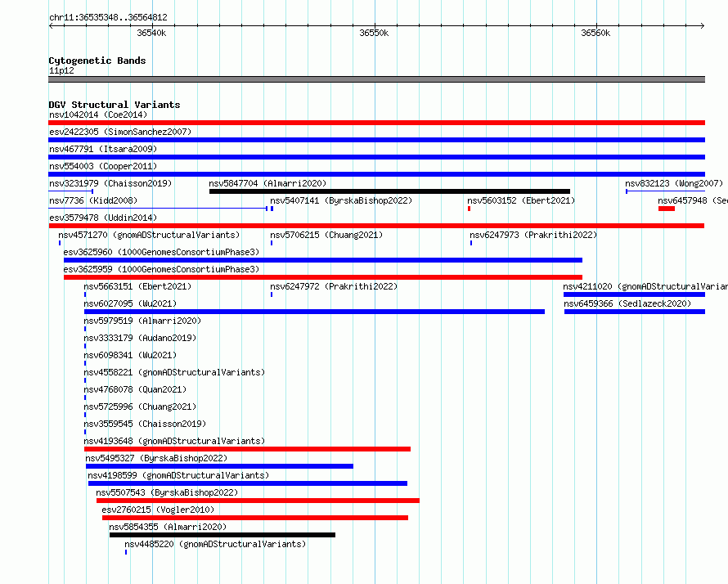Image resolution: width=728 pixels, height=584 pixels.
Task: Click the 36560k ruler position label
Action: pyautogui.click(x=595, y=33)
